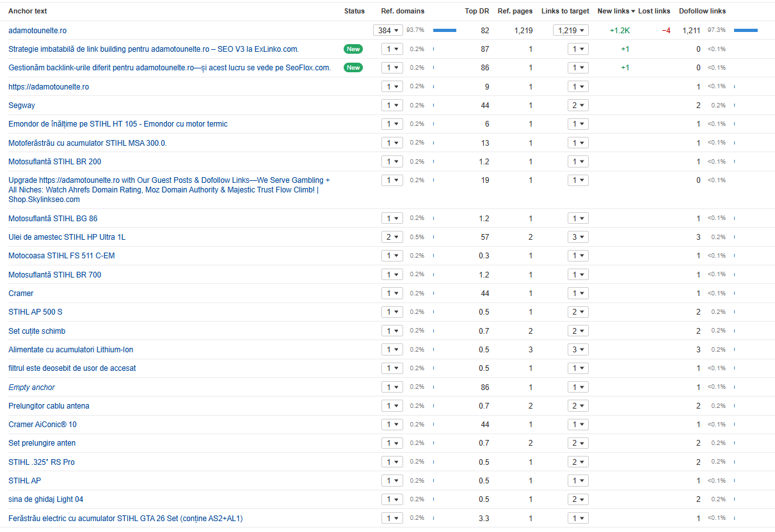Viewport: 775px width, 532px height.
Task: Expand Ref. domains dropdown for adamotounelte.ro row
Action: pyautogui.click(x=388, y=30)
